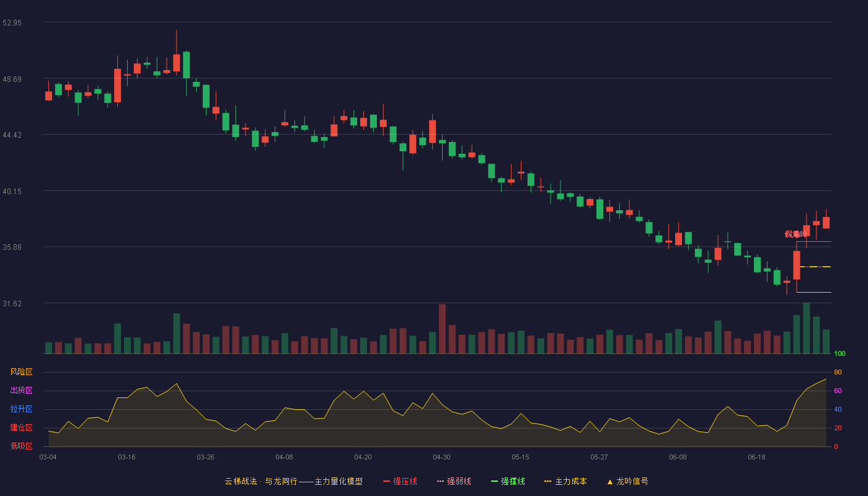The height and width of the screenshot is (496, 868).
Task: Toggle the 强弱线 legend entry
Action: pos(454,481)
